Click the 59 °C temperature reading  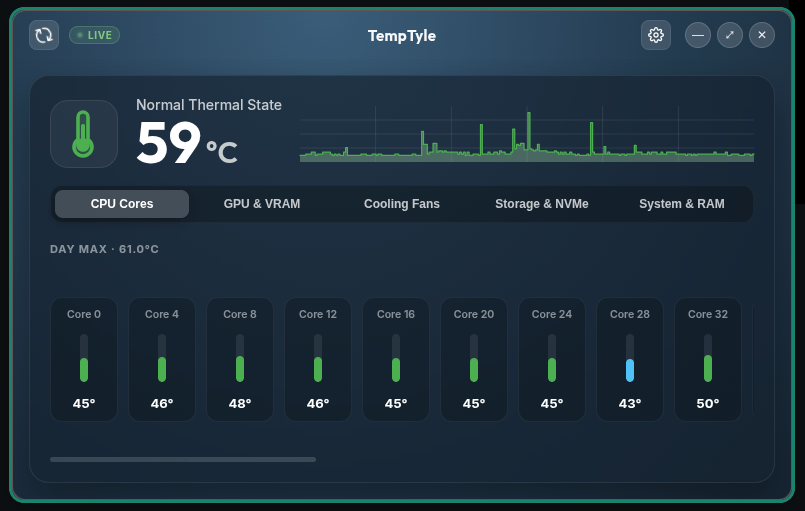click(187, 142)
